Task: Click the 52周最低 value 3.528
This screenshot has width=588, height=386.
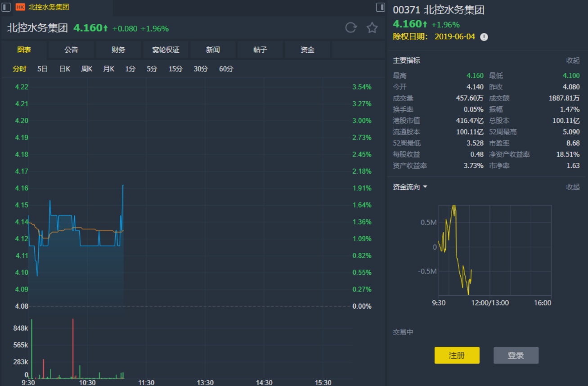Action: [x=475, y=143]
